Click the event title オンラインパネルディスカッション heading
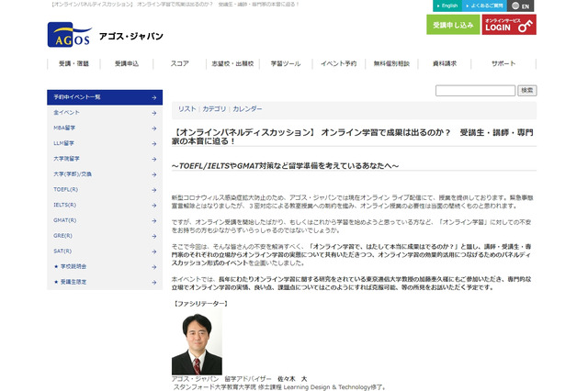 (352, 137)
